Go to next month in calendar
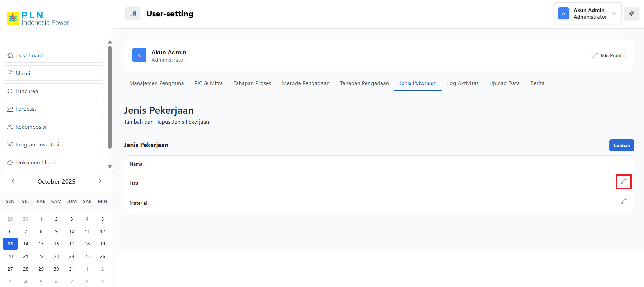The width and height of the screenshot is (644, 287). [100, 181]
